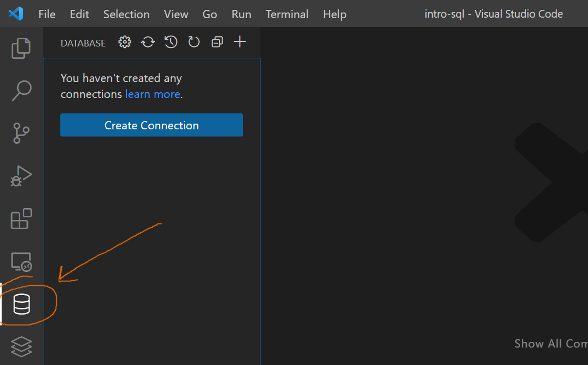This screenshot has width=588, height=365.
Task: Open Remote Explorer icon in sidebar
Action: (21, 262)
